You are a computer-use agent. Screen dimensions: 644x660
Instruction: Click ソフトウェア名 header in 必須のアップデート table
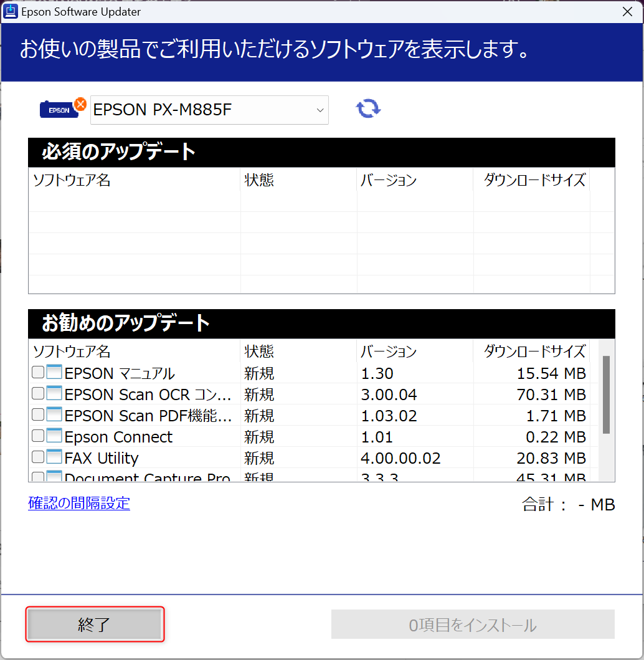(72, 180)
